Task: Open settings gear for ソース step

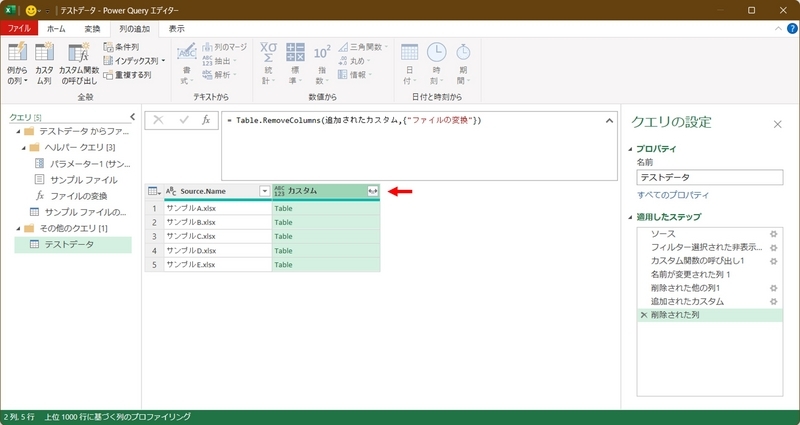Action: 773,234
